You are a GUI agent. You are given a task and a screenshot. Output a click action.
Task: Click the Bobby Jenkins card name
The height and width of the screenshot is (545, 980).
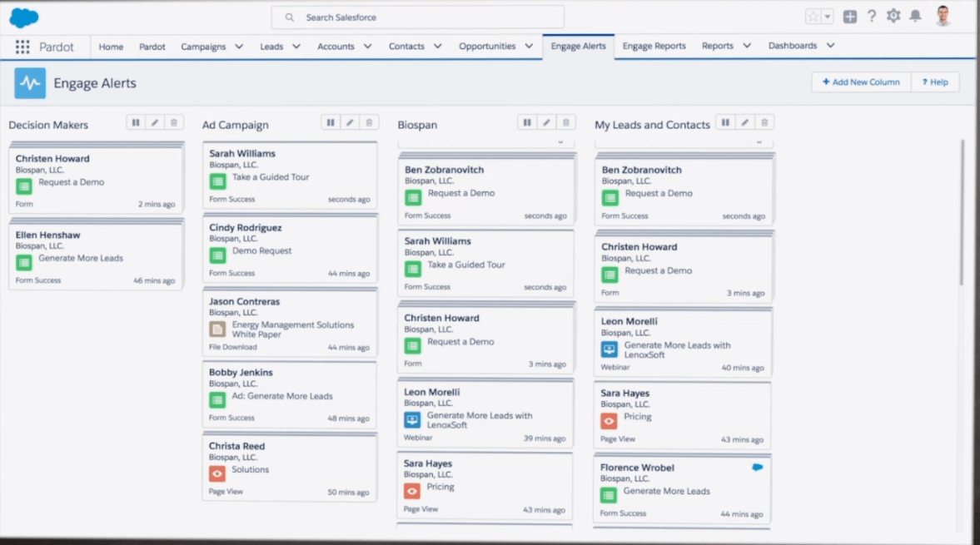(x=241, y=373)
